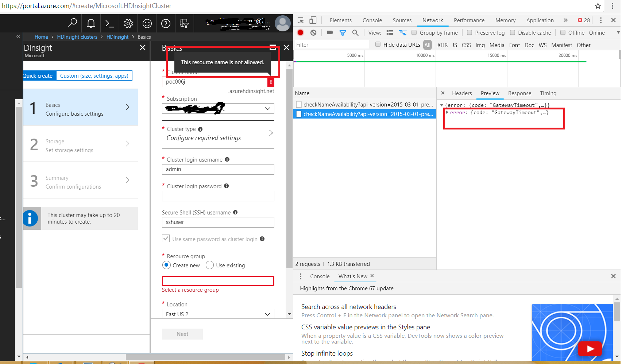The width and height of the screenshot is (622, 364).
Task: Capture screenshots camera icon in Network panel
Action: tap(330, 32)
